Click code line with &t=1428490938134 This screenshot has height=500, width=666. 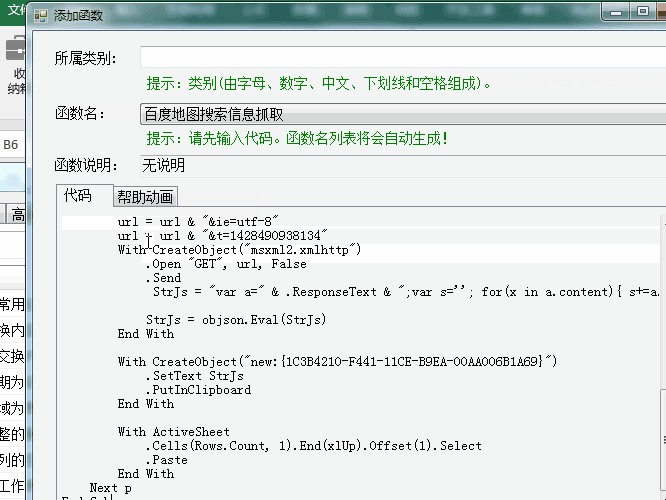[223, 235]
